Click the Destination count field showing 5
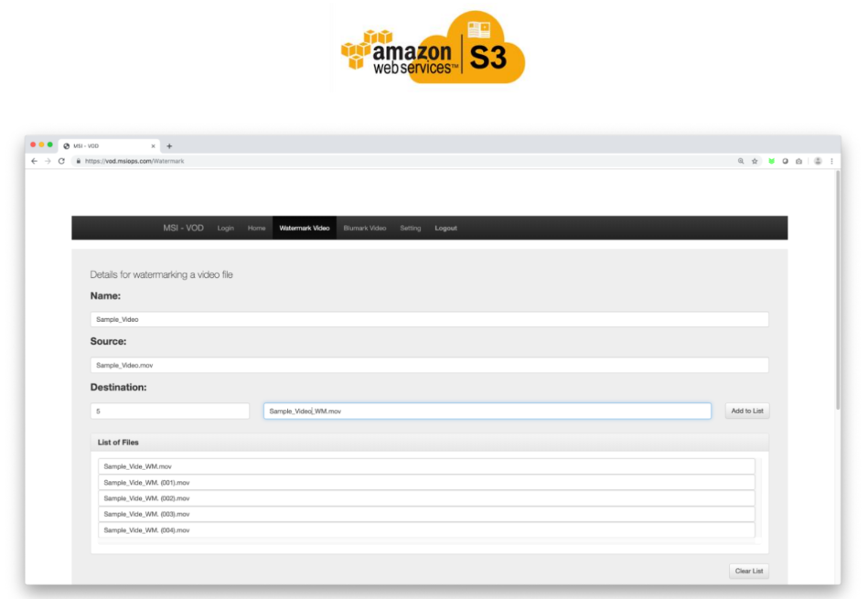The image size is (868, 599). (170, 412)
